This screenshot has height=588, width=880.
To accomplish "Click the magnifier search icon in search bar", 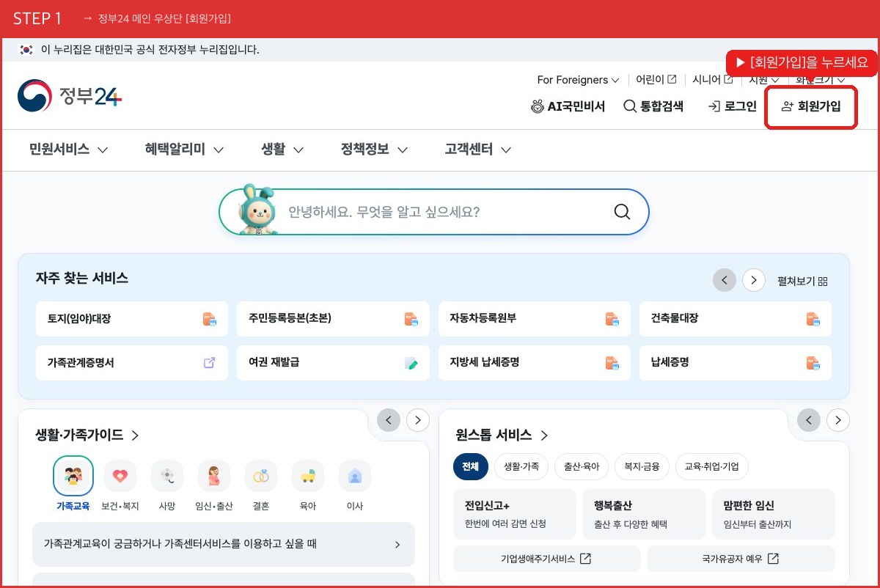I will pyautogui.click(x=622, y=213).
